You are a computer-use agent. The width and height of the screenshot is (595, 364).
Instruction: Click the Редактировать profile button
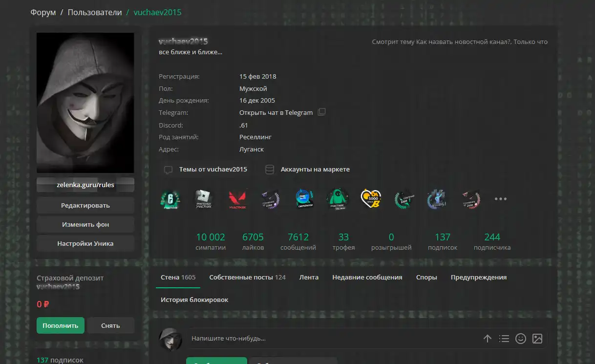85,206
